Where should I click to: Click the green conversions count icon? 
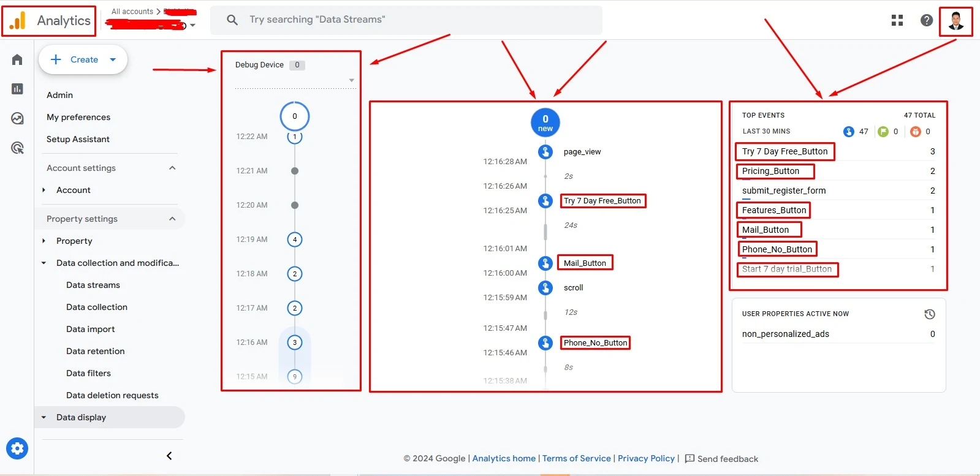[x=883, y=132]
